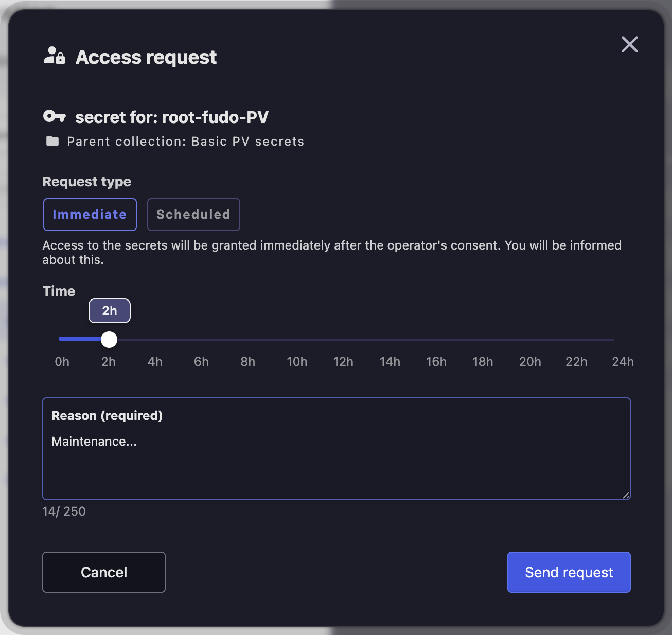Click the 2h tooltip bubble above slider
The width and height of the screenshot is (672, 635).
click(110, 311)
